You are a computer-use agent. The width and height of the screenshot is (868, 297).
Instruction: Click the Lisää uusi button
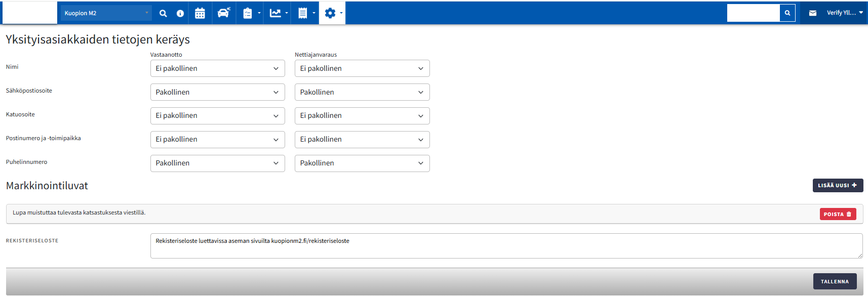(838, 185)
